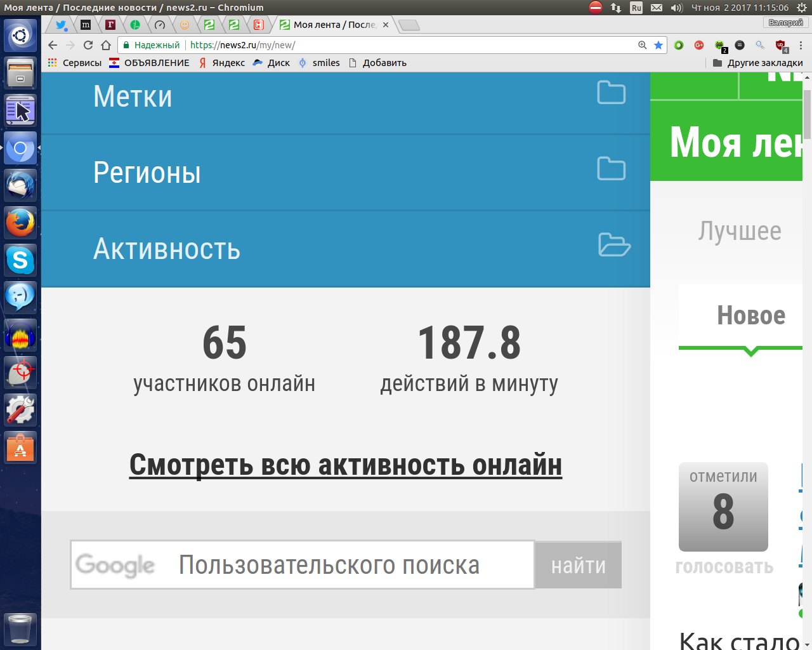Click the folder icon next to Метки
Image resolution: width=812 pixels, height=650 pixels.
pyautogui.click(x=611, y=93)
